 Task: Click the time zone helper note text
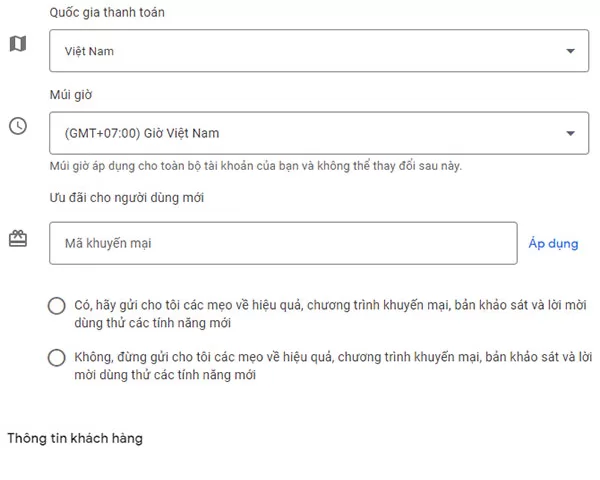click(256, 166)
